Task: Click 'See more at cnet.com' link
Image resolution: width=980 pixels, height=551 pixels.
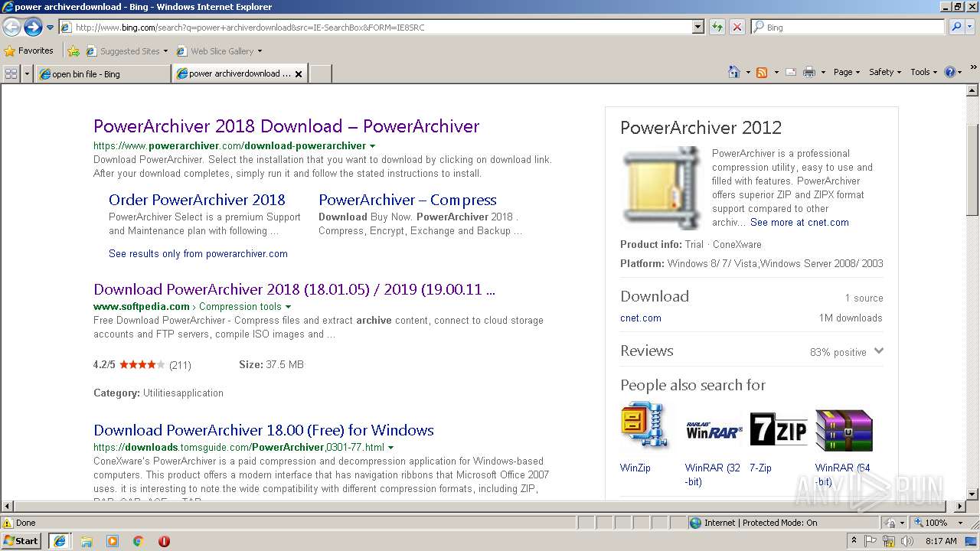Action: pos(799,222)
